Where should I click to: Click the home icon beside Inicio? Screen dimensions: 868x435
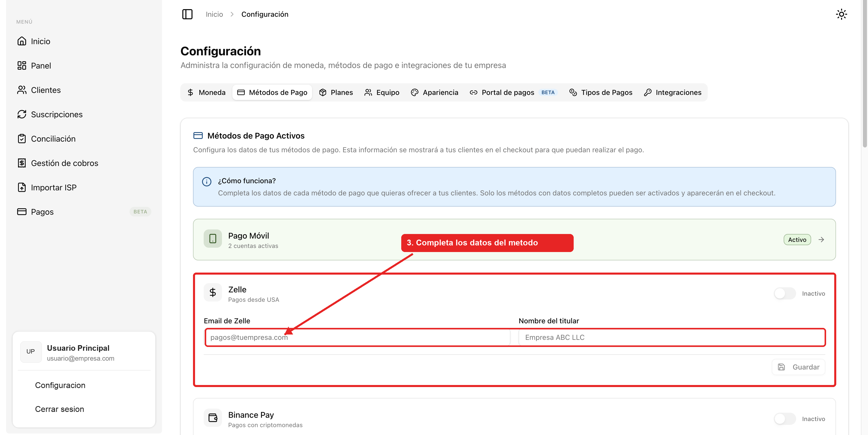[x=22, y=41]
